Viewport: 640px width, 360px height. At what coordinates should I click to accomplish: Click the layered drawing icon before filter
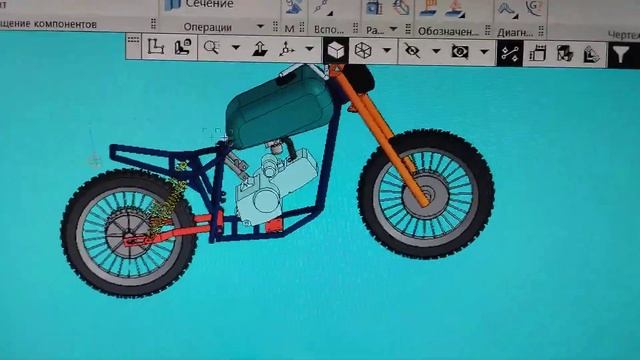(x=592, y=54)
